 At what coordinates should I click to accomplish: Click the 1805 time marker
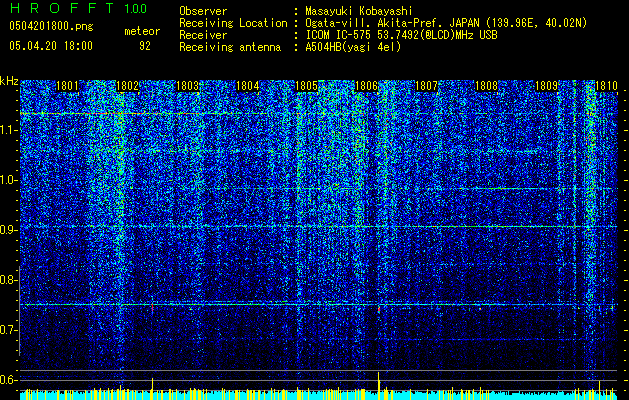[x=306, y=86]
